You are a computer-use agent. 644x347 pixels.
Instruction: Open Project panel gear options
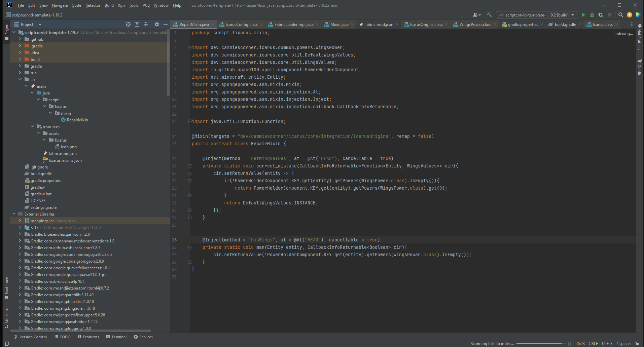point(156,24)
